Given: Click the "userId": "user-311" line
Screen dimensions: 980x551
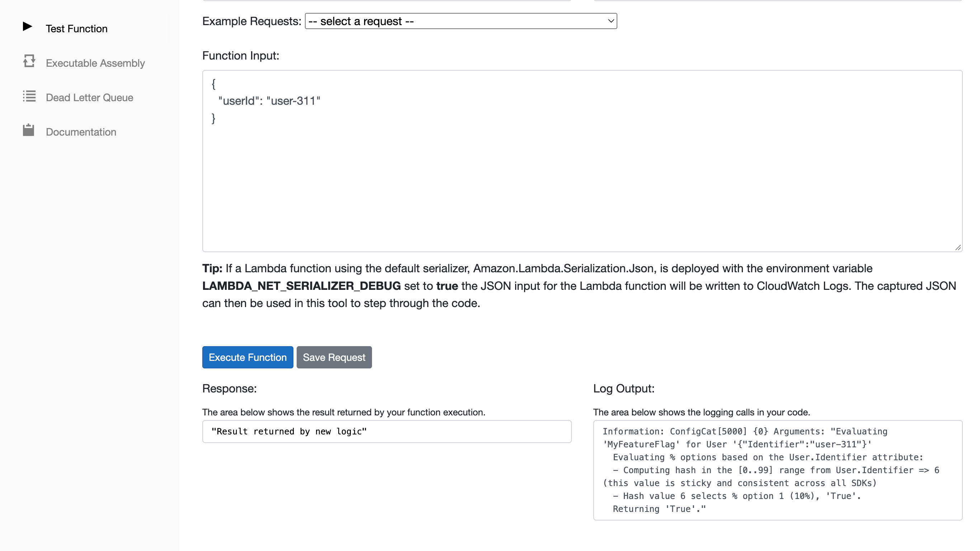Looking at the screenshot, I should [269, 101].
